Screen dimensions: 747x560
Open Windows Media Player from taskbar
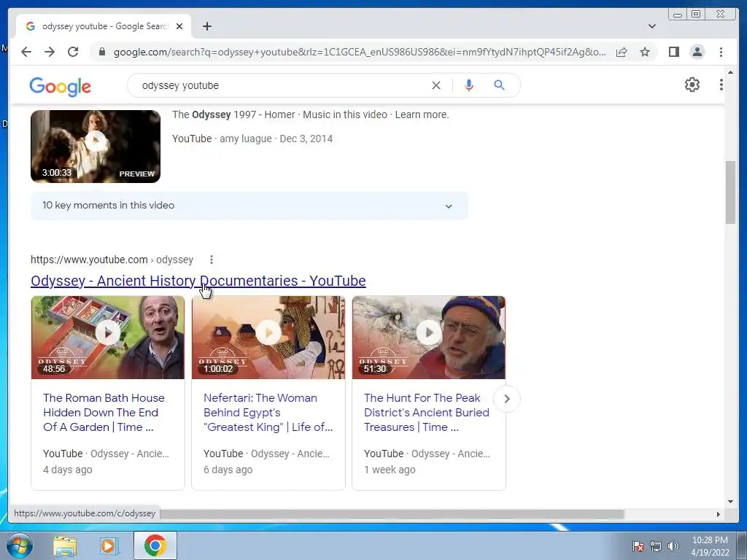[109, 545]
